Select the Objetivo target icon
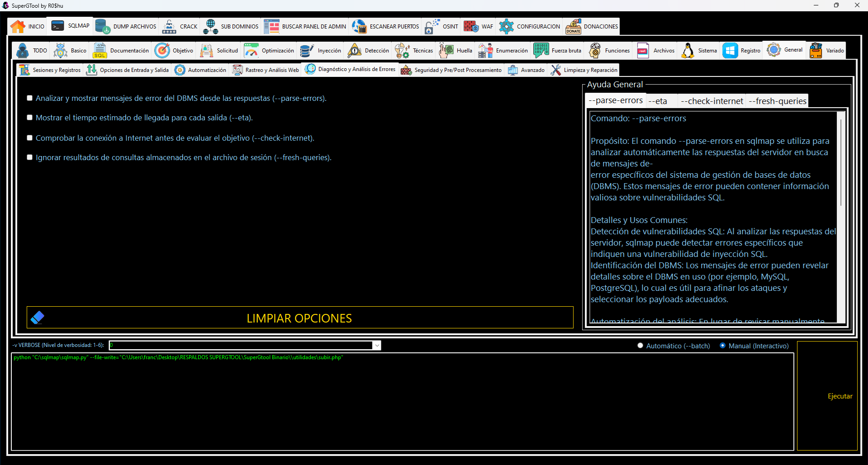Viewport: 868px width, 465px height. (x=162, y=51)
